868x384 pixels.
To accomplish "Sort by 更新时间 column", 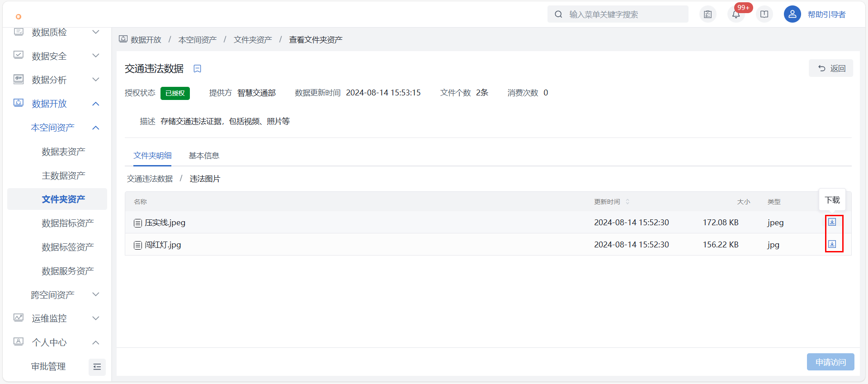I will click(627, 202).
